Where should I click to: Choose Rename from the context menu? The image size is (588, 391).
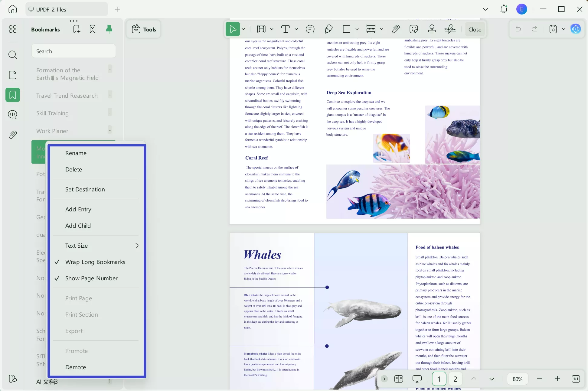pos(76,153)
